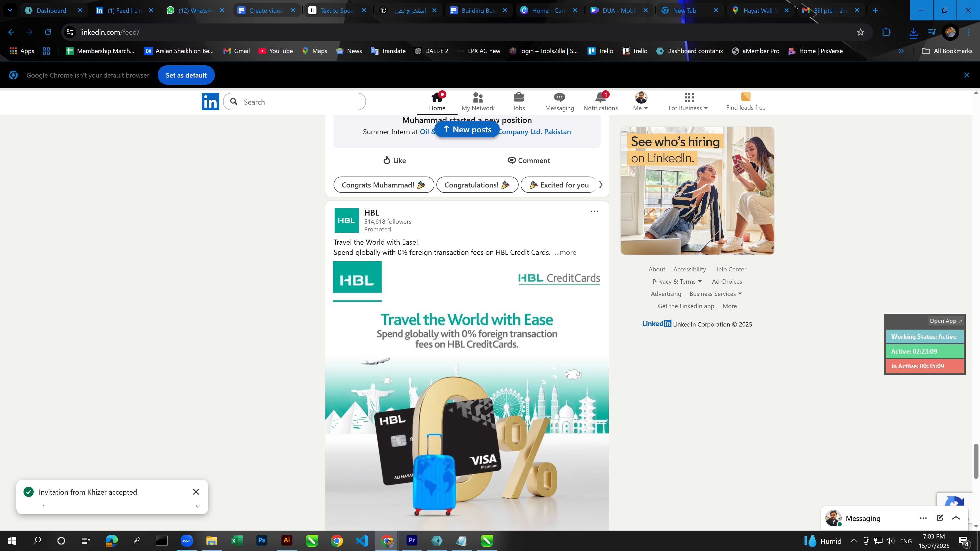Open See who's hiring ad image

tap(697, 191)
